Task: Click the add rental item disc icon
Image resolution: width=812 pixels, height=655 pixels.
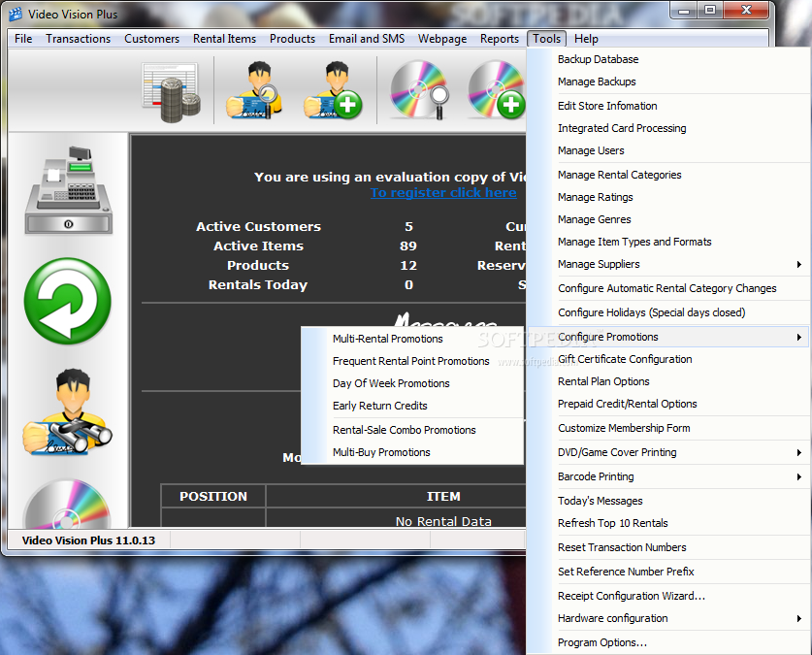Action: 496,90
